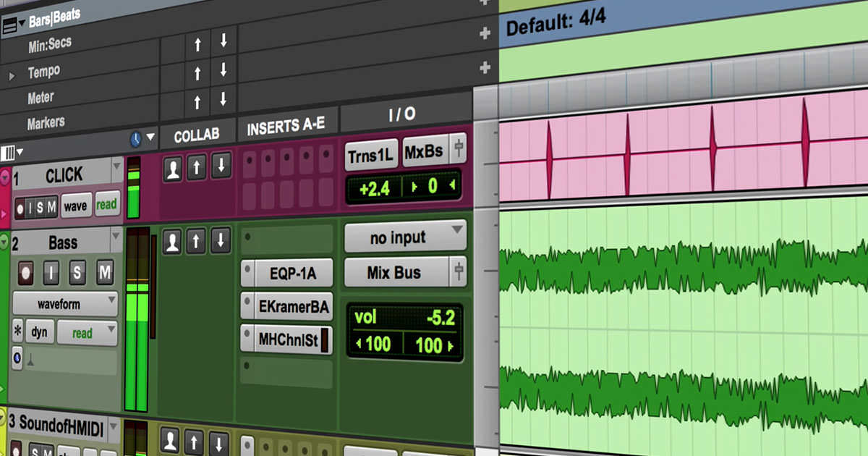Click the plus icon on the Tempo ruler
The height and width of the screenshot is (456, 868).
tap(485, 67)
